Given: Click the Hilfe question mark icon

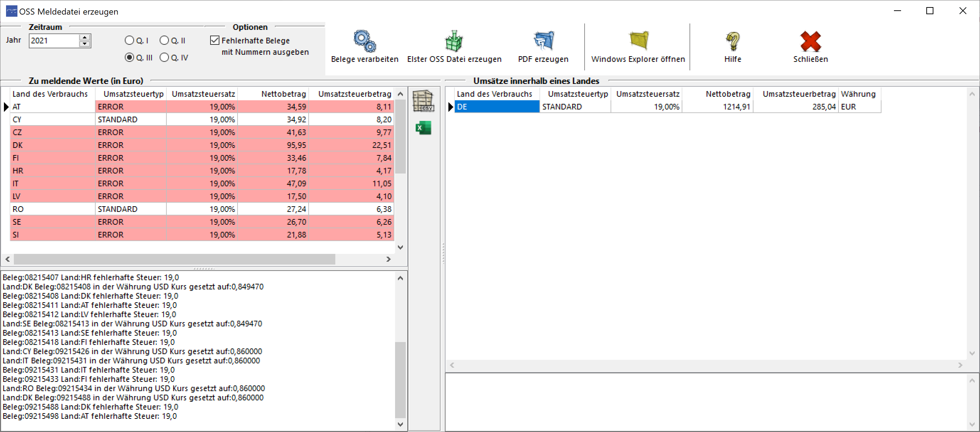Looking at the screenshot, I should 733,41.
